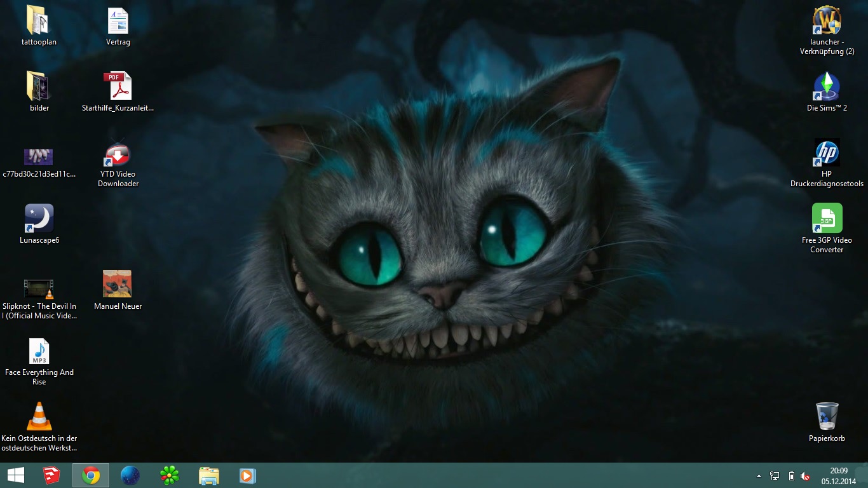Switch to Google Chrome in the taskbar
Image resolution: width=868 pixels, height=488 pixels.
[91, 475]
